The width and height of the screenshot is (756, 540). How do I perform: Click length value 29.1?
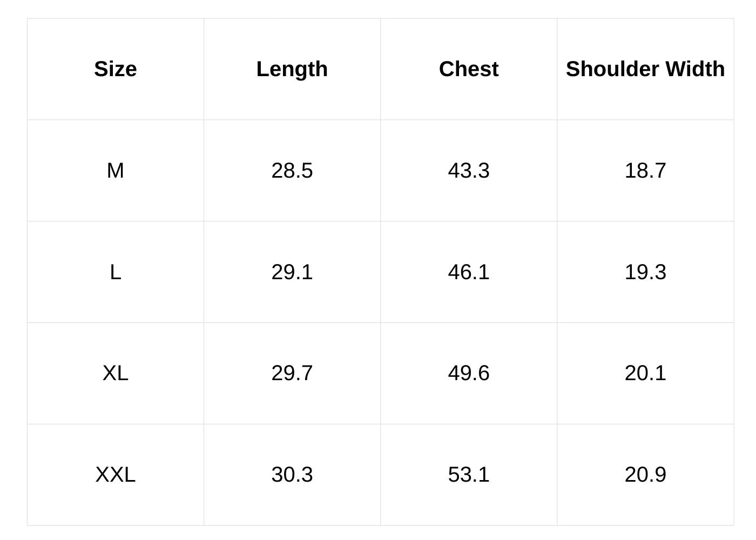click(x=292, y=272)
